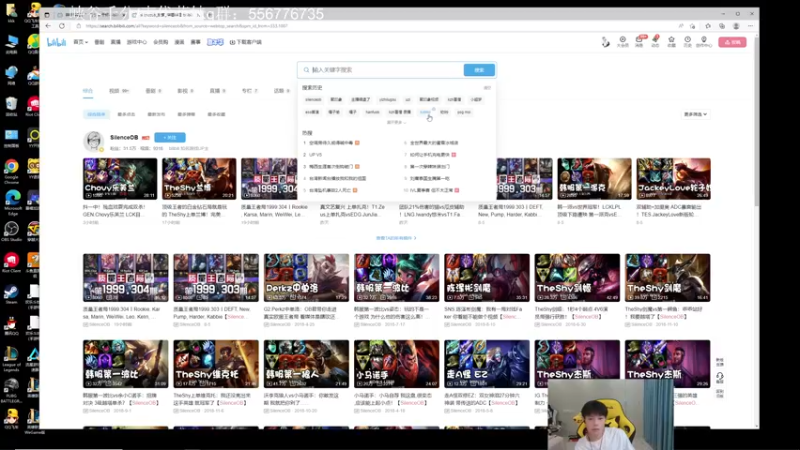The image size is (800, 450).
Task: Open 直播 in the bilibili top navigation
Action: point(116,42)
